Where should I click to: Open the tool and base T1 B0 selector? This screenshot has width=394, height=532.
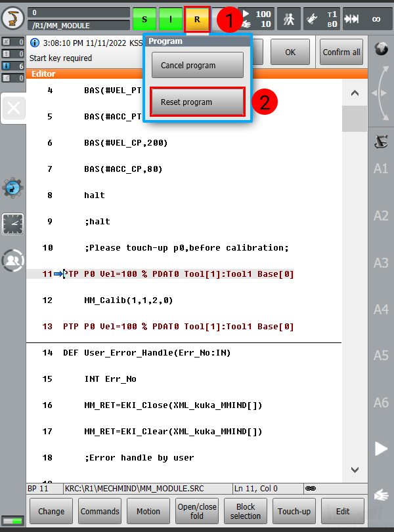point(324,19)
